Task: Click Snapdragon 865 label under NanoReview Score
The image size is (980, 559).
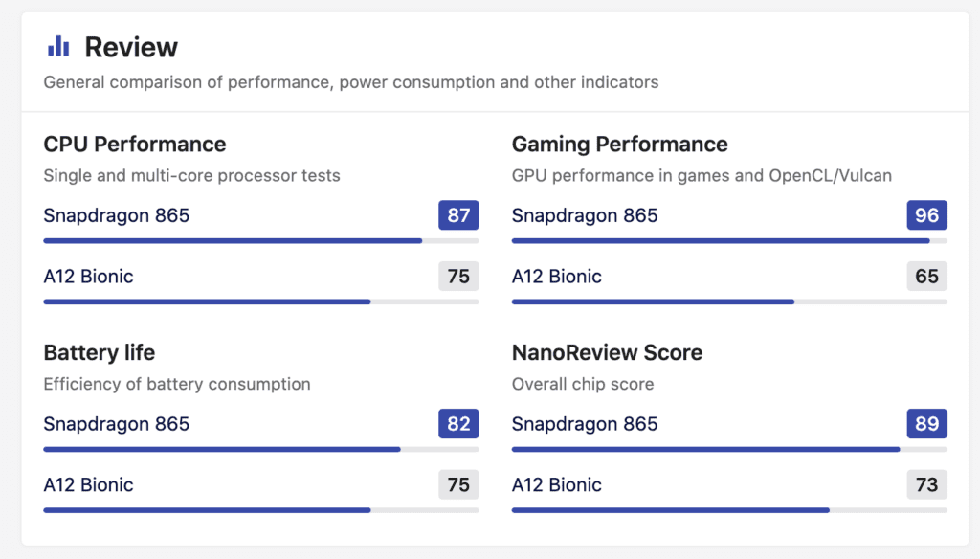Action: coord(585,424)
